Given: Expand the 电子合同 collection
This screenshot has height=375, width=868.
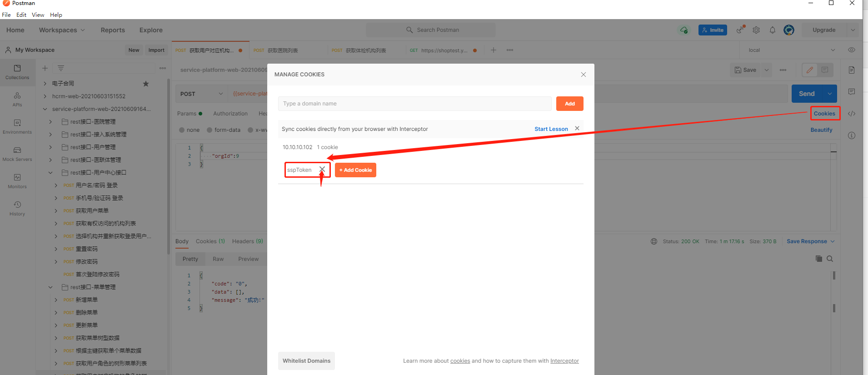Looking at the screenshot, I should (45, 84).
